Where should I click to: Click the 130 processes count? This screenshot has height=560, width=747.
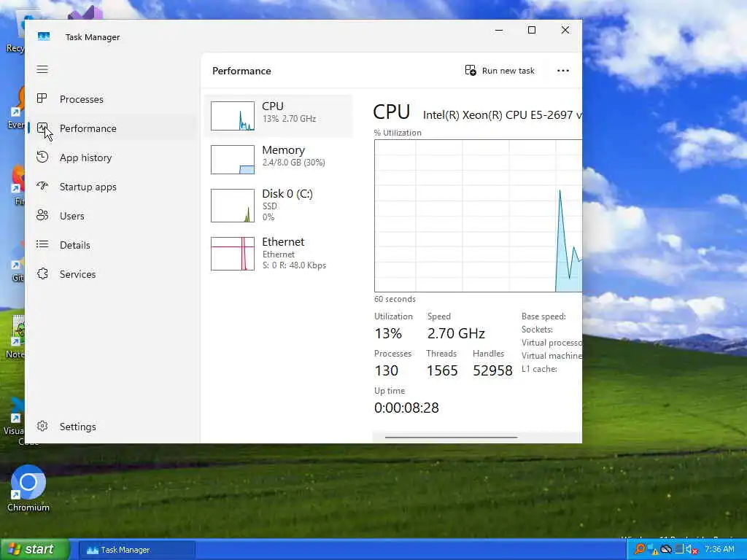pyautogui.click(x=387, y=370)
